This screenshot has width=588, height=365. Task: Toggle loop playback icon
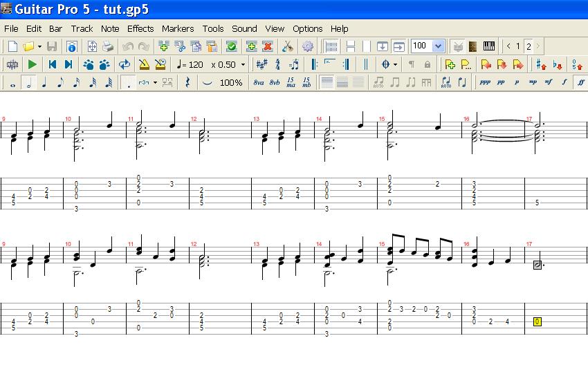pos(124,64)
